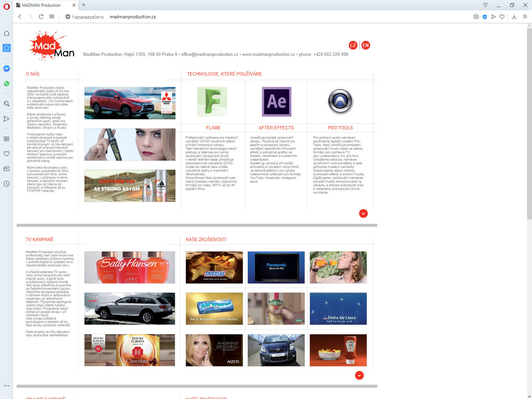Open sidebar setup three dots
Viewport: 532px width, 399px height.
pyautogui.click(x=6, y=386)
